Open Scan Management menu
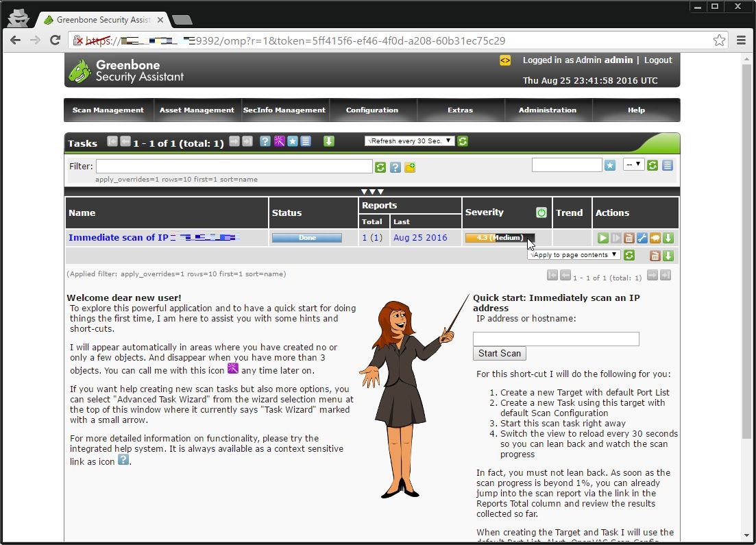 [108, 110]
